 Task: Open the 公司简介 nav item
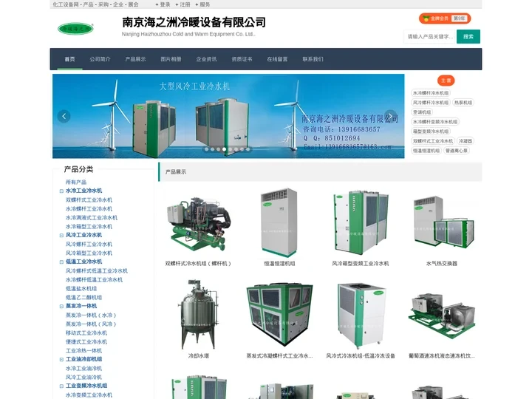tap(100, 59)
